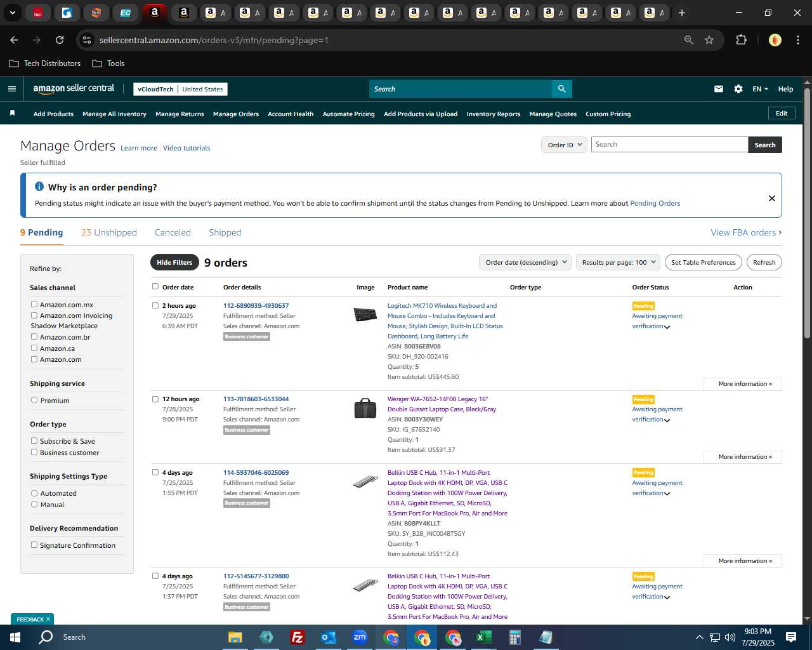
Task: Switch to the Shipped tab
Action: (225, 232)
